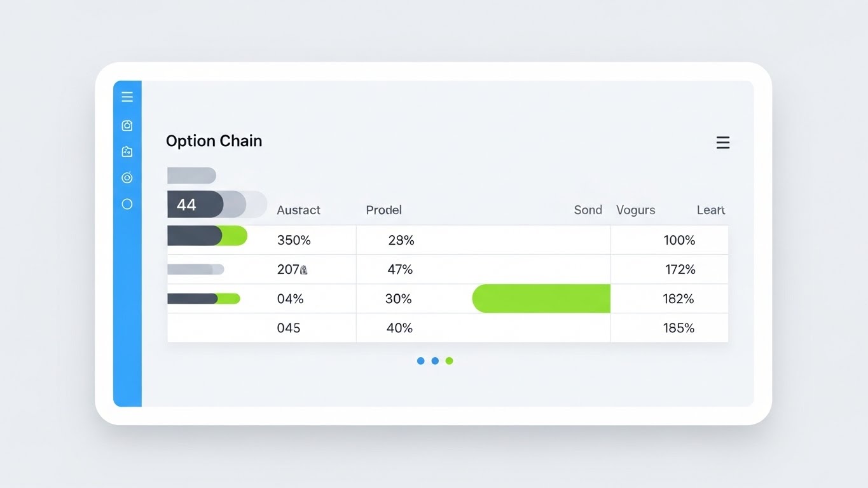Select the 045 cell in the last row
Viewport: 868px width, 488px height.
point(288,327)
